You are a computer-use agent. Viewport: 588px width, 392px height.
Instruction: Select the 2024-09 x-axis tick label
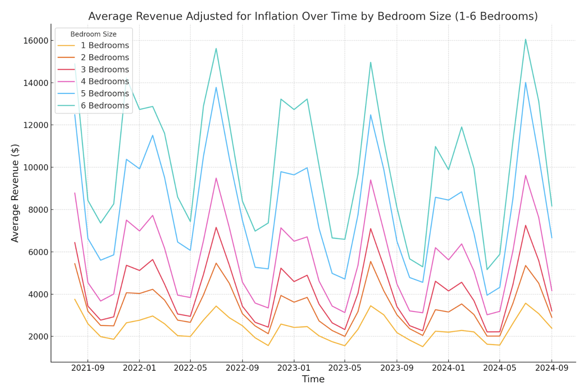(x=552, y=368)
